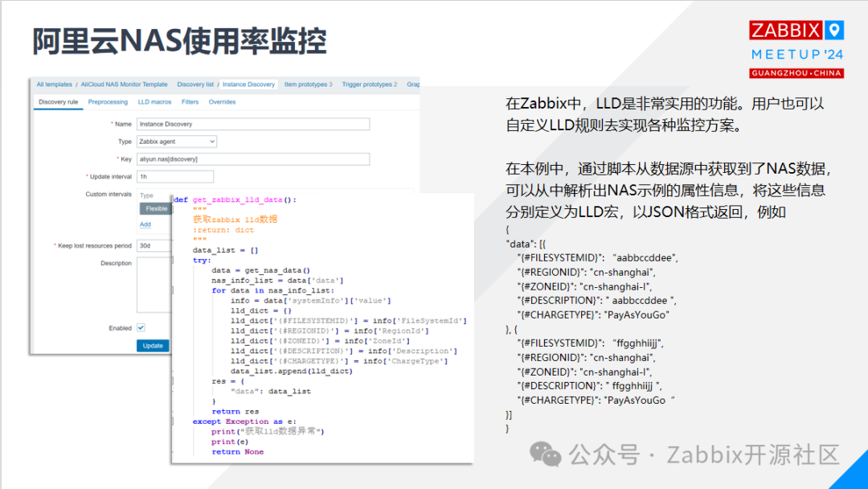Select the first "{#CHARGETYPE}": "PayAsYouGo" line
The width and height of the screenshot is (868, 489).
click(593, 315)
